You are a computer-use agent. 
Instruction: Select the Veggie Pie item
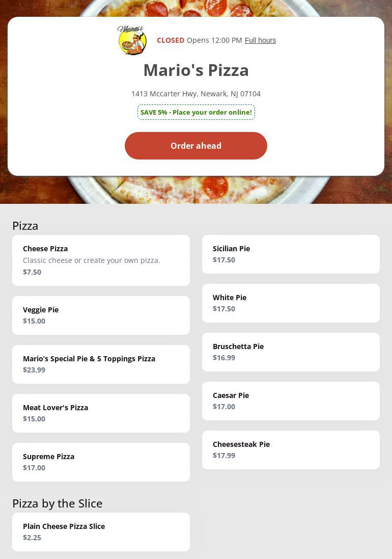[x=101, y=315]
